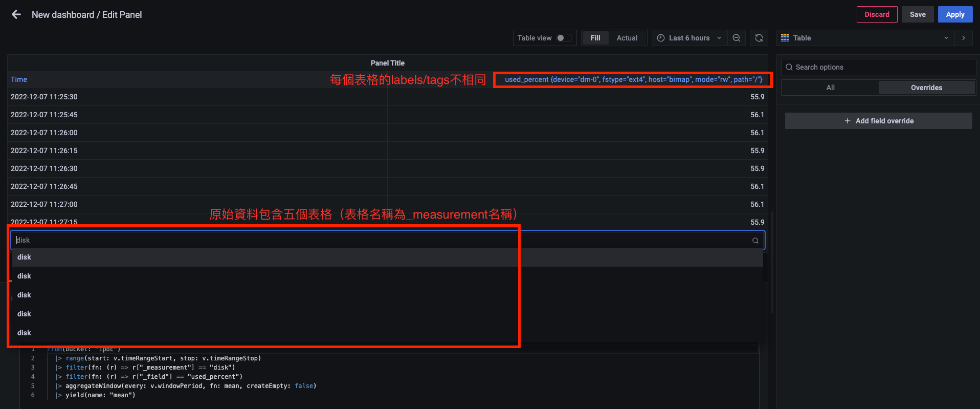Click the Search options input field
The width and height of the screenshot is (980, 409).
click(x=878, y=67)
